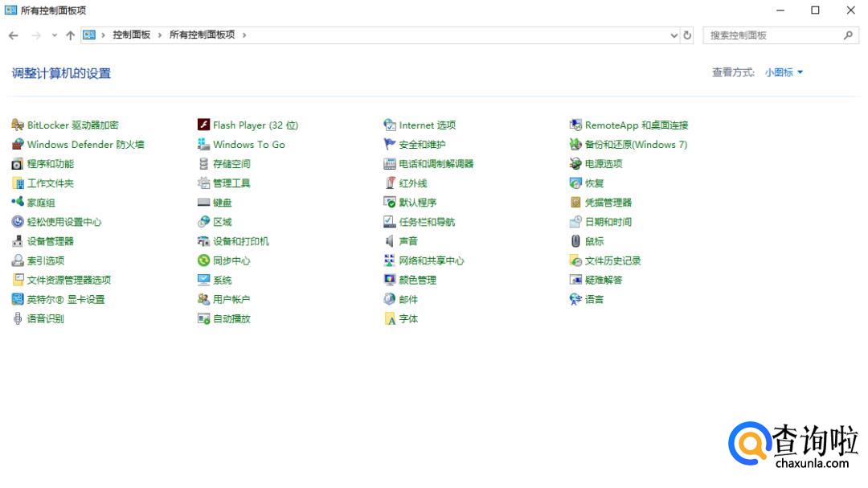The height and width of the screenshot is (488, 868).
Task: Open the 文件资源管理器选项 icon
Action: 18,281
